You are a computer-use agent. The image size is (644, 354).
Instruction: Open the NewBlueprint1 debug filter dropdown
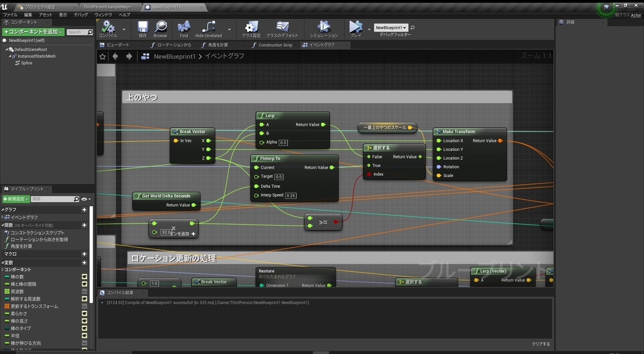(x=391, y=27)
